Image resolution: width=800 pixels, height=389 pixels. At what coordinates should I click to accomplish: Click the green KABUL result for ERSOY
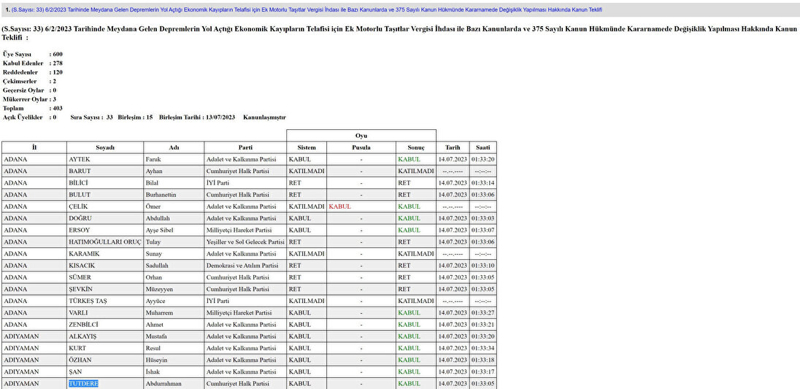[x=409, y=230]
